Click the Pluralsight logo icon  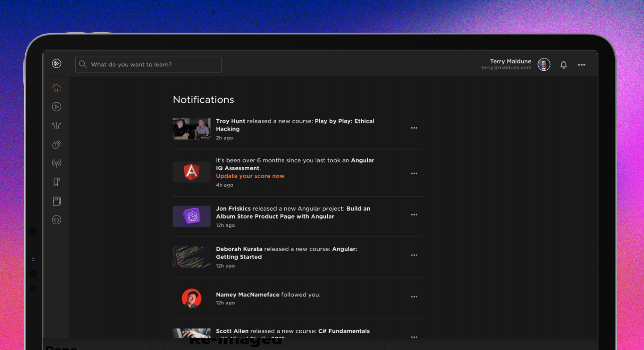coord(56,63)
